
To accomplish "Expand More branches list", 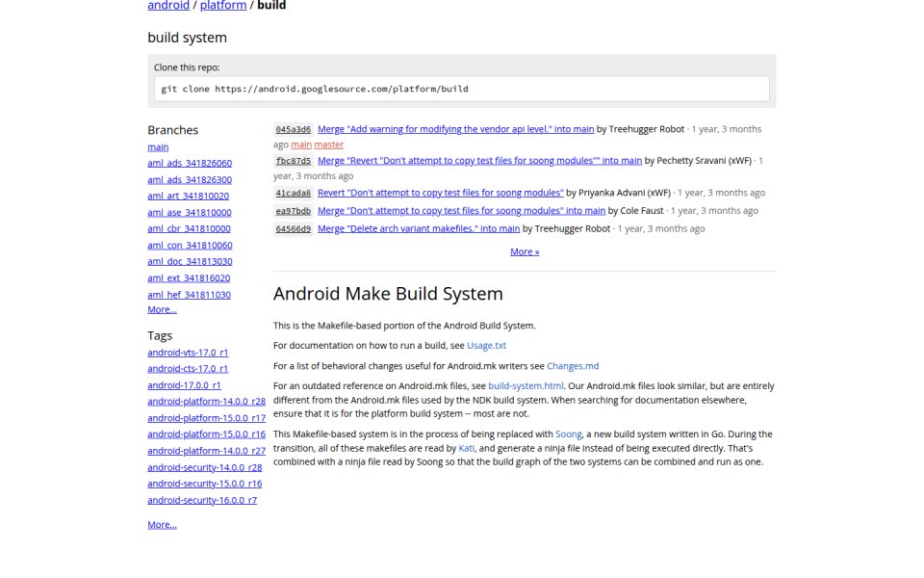I will (162, 309).
